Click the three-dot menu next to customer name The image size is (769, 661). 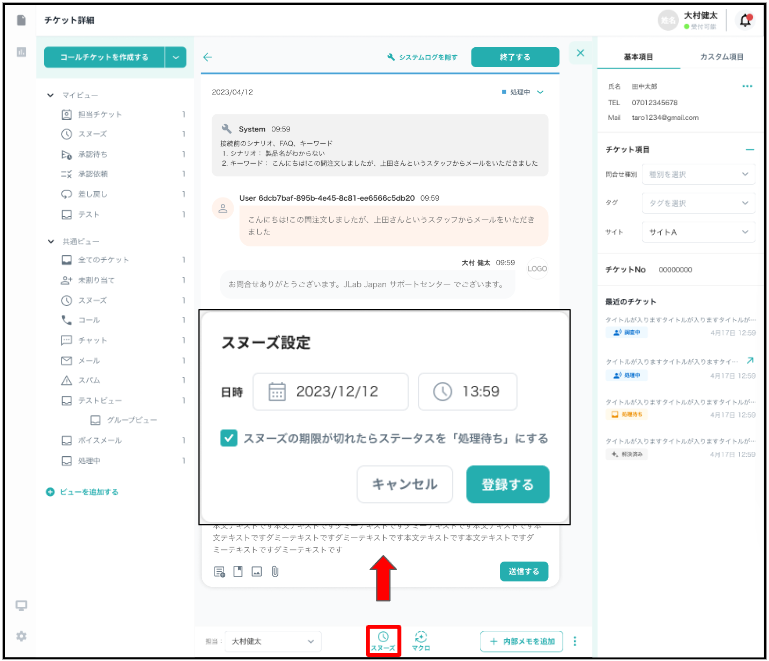point(746,87)
